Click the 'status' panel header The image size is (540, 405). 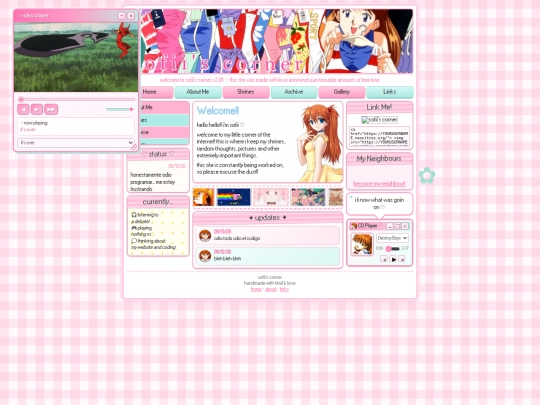(x=158, y=154)
